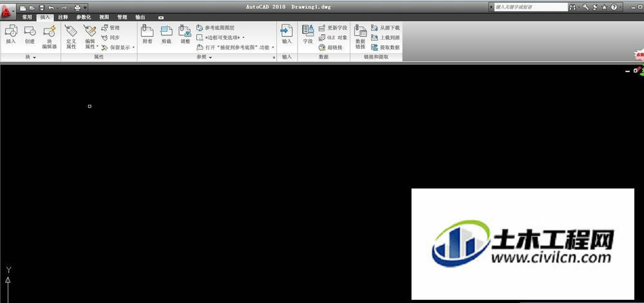Click the Undo arrow in quick access toolbar
Viewport: 644px width, 303px height.
click(x=51, y=8)
